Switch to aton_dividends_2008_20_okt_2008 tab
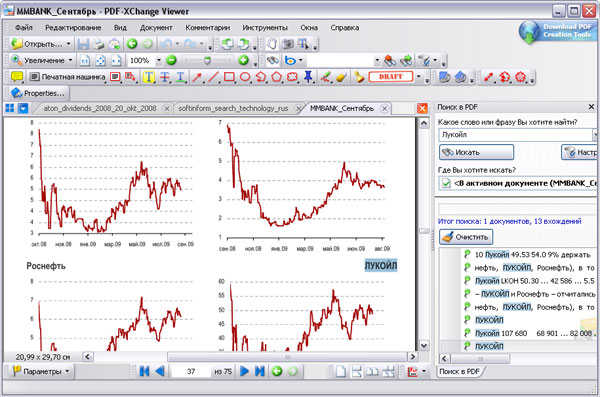 point(100,108)
